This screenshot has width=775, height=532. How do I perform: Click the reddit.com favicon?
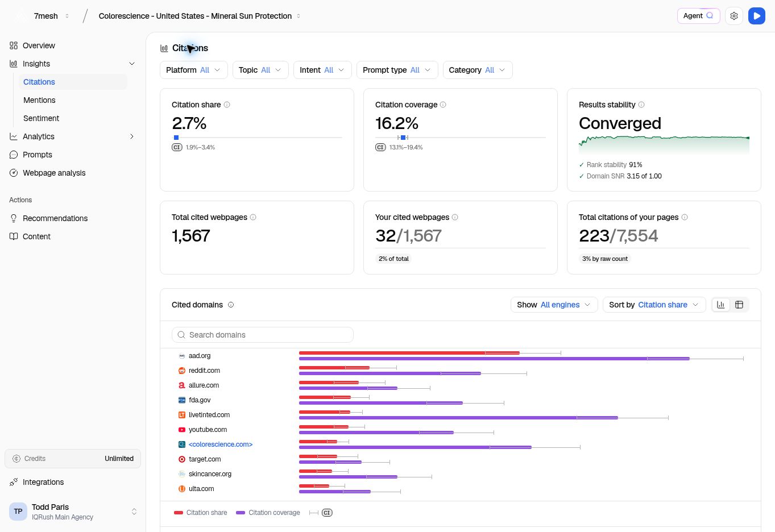point(182,371)
